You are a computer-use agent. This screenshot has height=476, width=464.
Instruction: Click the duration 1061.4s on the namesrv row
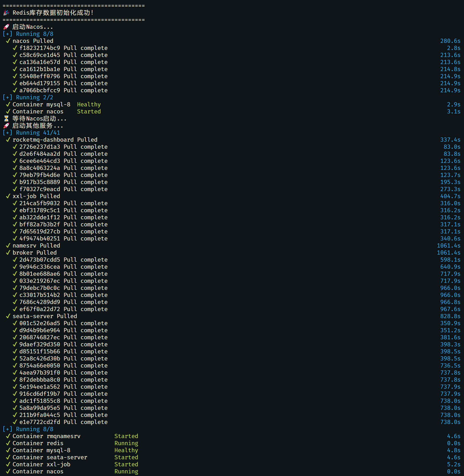coord(449,245)
